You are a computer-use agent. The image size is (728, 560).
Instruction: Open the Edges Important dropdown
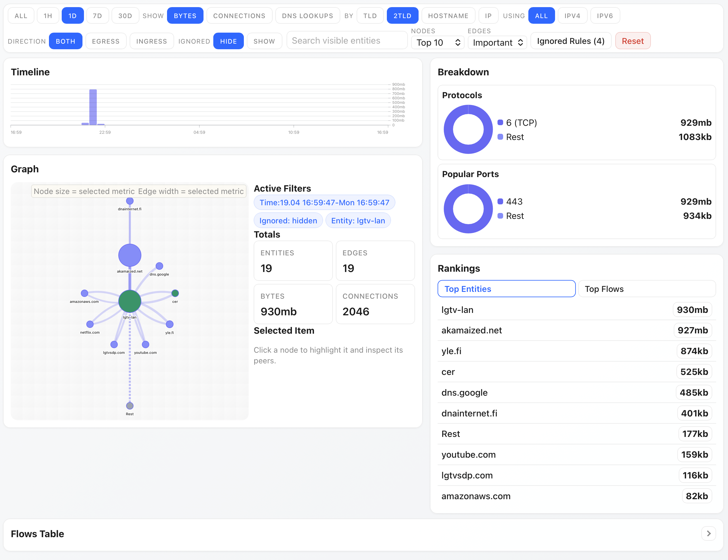[x=497, y=43]
